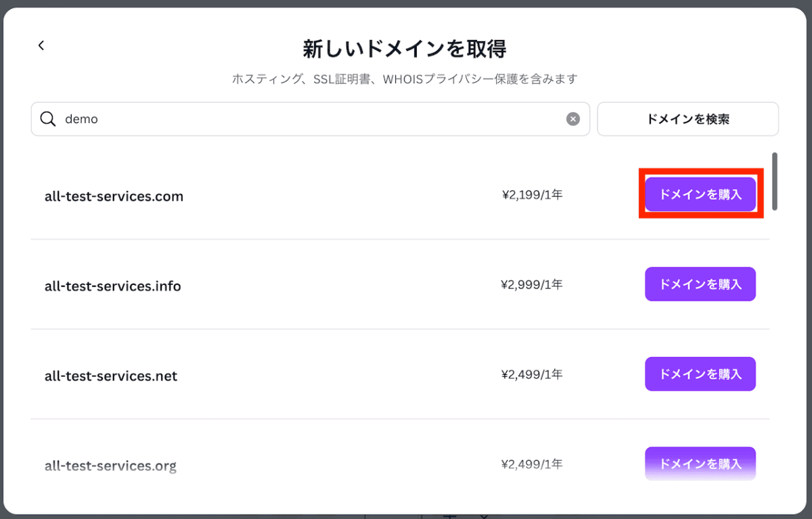Screen dimensions: 812x519
Task: Click the hosting and SSL subtitle text
Action: click(405, 79)
